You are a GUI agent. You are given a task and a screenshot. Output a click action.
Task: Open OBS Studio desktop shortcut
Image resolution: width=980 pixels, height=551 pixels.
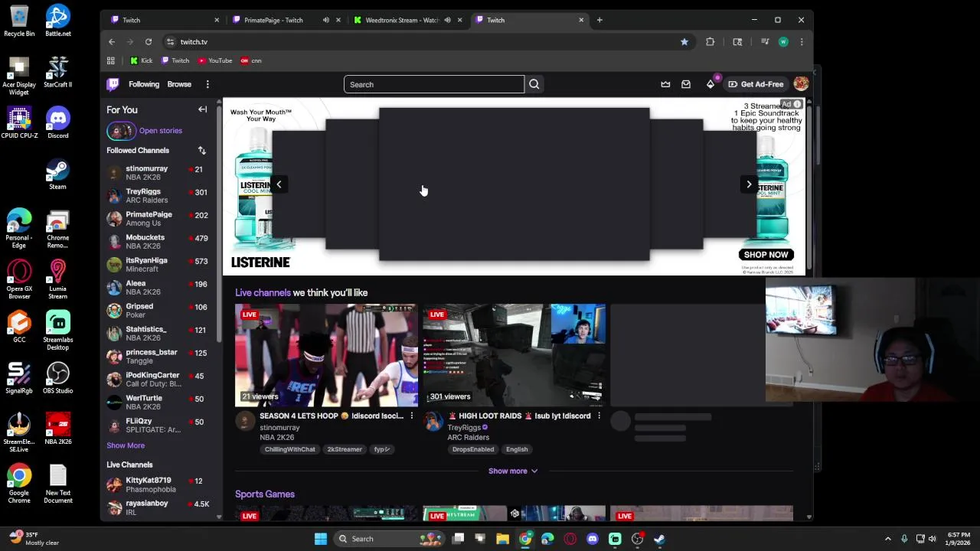[x=57, y=378]
